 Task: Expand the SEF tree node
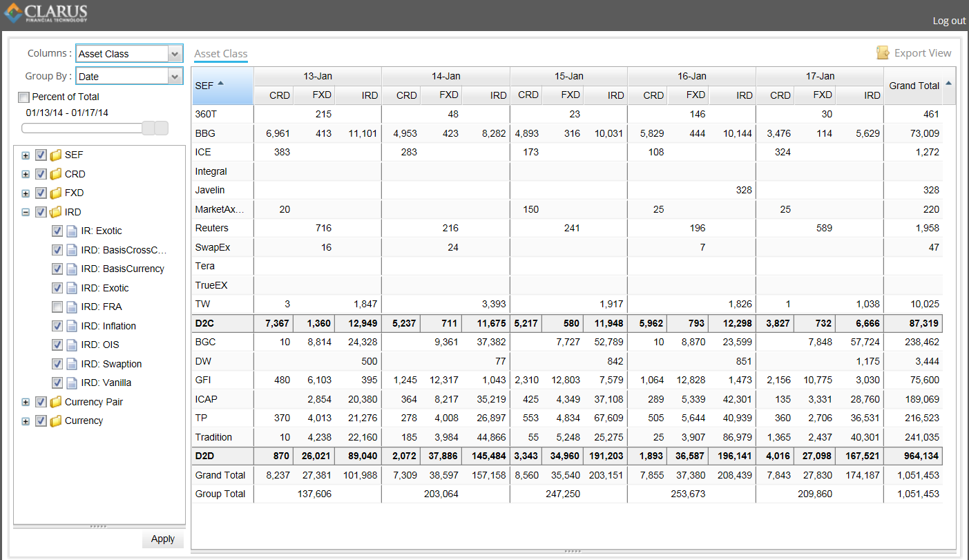click(26, 155)
